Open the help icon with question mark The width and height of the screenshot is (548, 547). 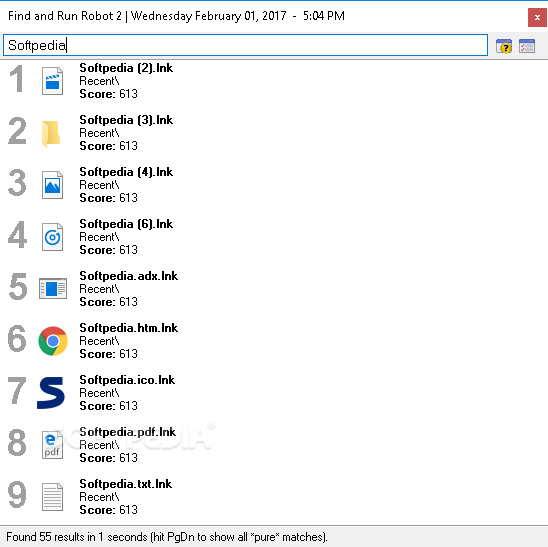(x=504, y=46)
